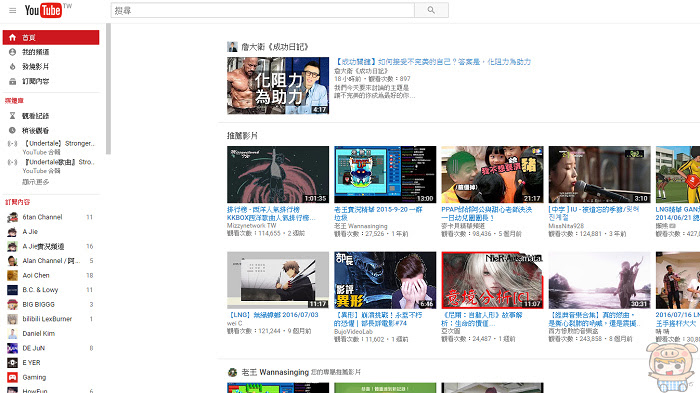Open the hamburger guide menu icon

pos(12,10)
